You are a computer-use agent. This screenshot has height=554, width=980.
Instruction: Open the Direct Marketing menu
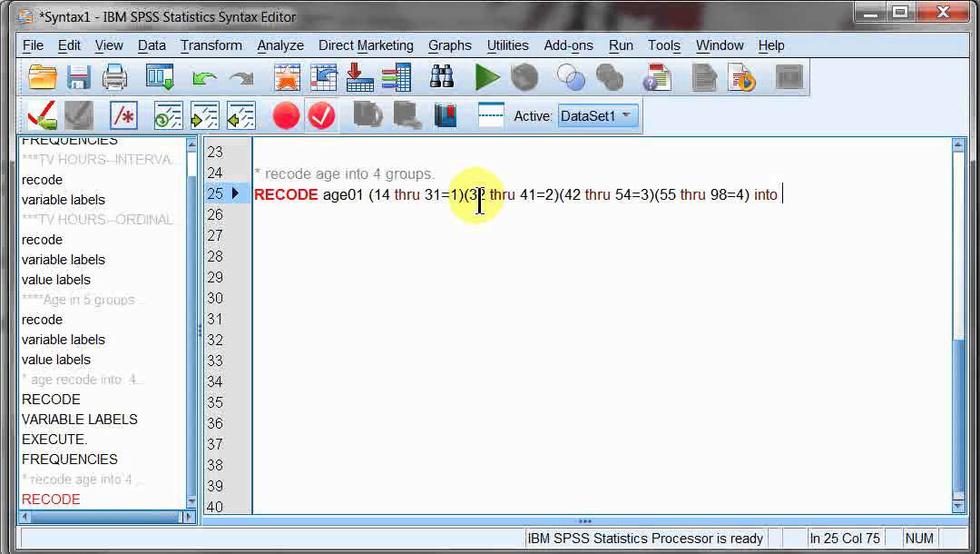point(366,45)
